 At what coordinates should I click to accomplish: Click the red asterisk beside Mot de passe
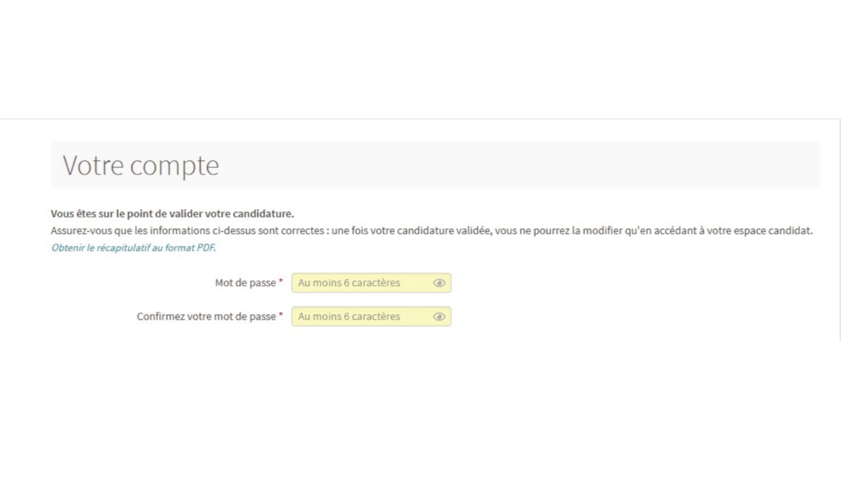click(281, 281)
